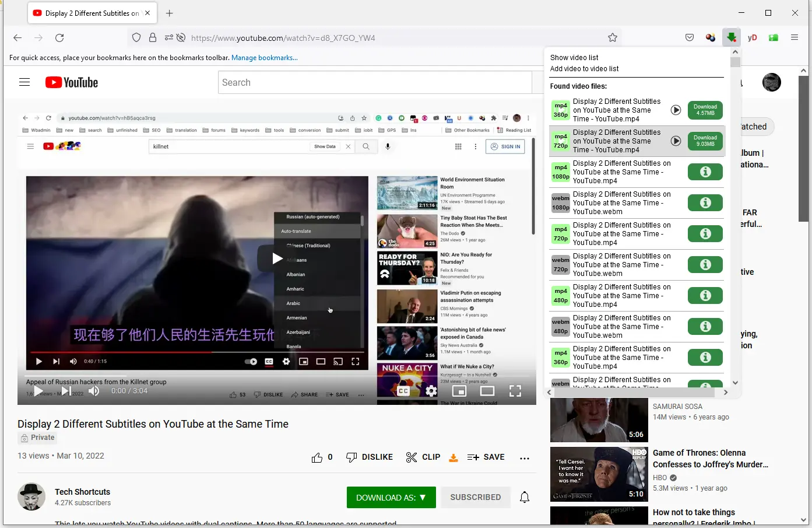Open the DOWNLOAD AS dropdown

391,497
